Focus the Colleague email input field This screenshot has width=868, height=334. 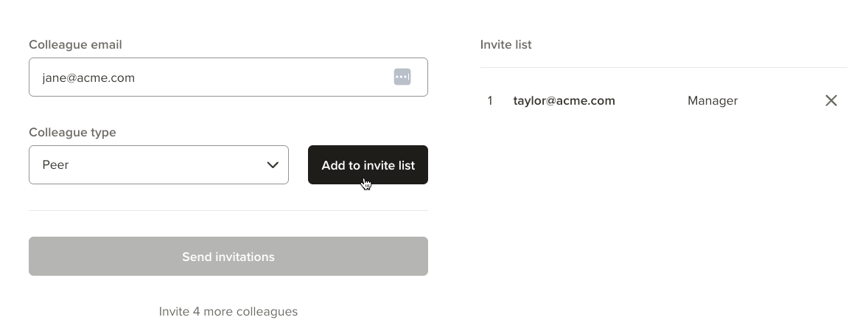(228, 77)
